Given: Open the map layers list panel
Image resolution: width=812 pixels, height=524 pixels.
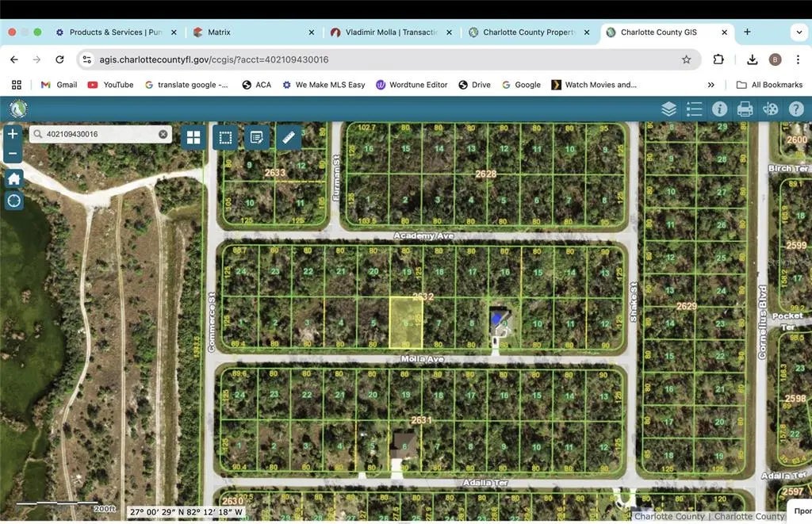Looking at the screenshot, I should (668, 109).
